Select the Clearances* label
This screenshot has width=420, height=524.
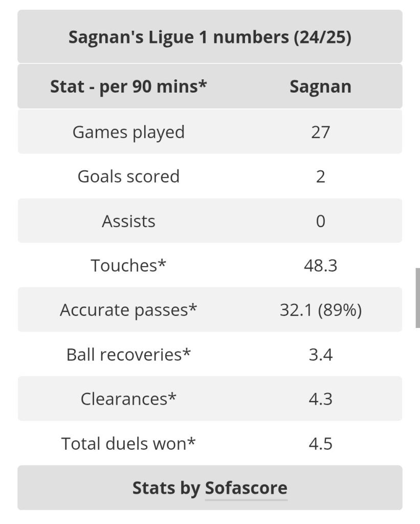tap(128, 399)
